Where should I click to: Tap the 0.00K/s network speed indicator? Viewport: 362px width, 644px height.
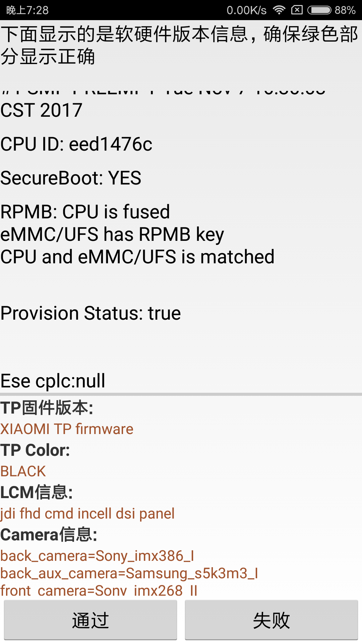tap(246, 10)
